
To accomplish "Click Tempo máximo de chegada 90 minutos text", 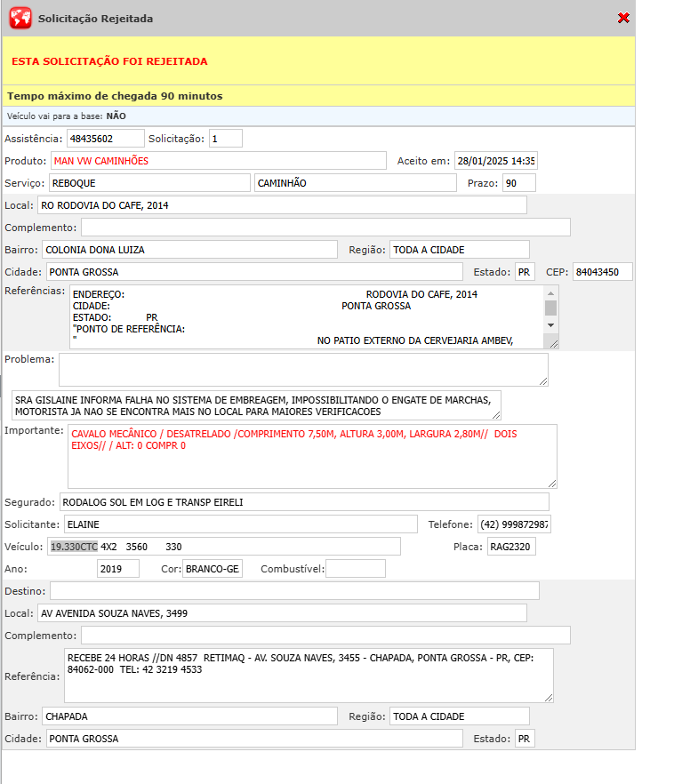I will point(115,96).
